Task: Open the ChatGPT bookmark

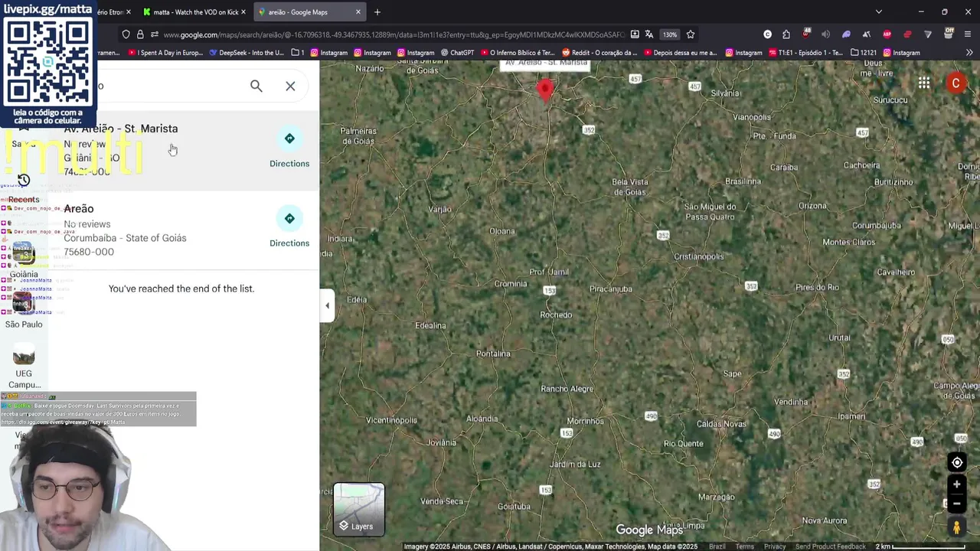Action: tap(458, 53)
